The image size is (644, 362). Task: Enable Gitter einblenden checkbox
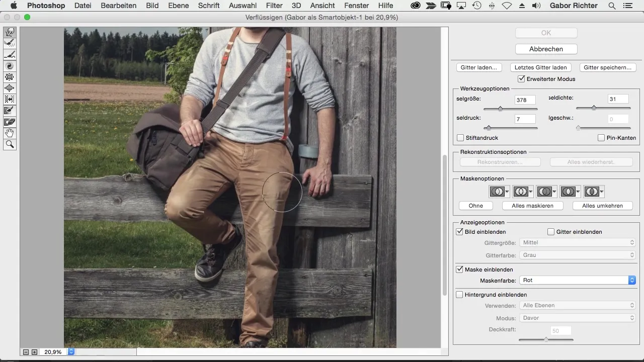pos(551,232)
